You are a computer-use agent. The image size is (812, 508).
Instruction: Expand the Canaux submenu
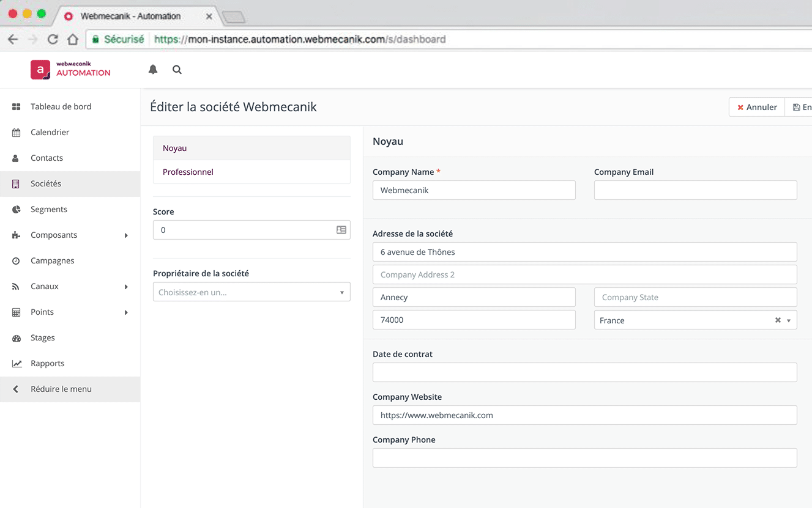(x=126, y=287)
